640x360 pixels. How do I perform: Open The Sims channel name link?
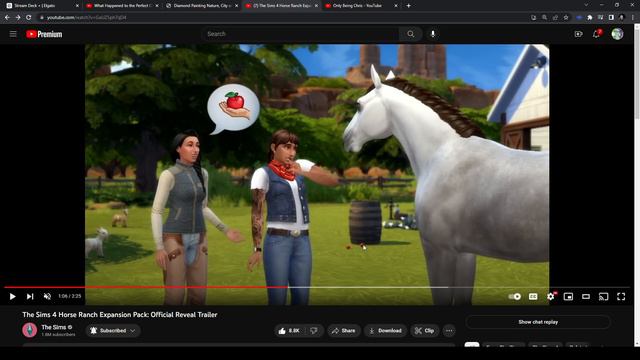[x=53, y=327]
